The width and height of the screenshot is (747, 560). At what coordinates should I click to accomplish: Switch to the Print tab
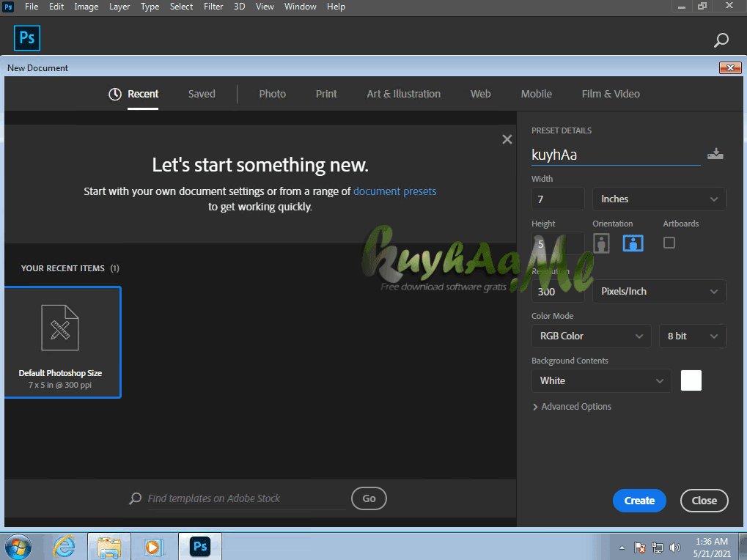click(x=326, y=95)
